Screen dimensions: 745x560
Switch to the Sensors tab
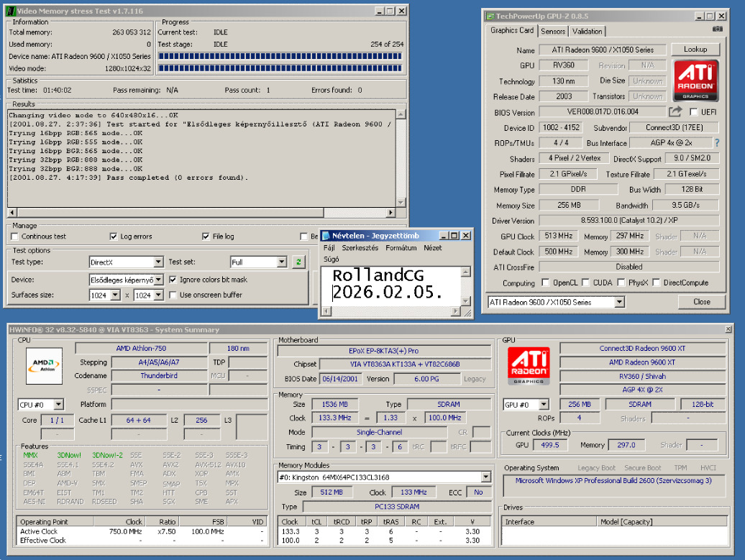click(x=553, y=31)
